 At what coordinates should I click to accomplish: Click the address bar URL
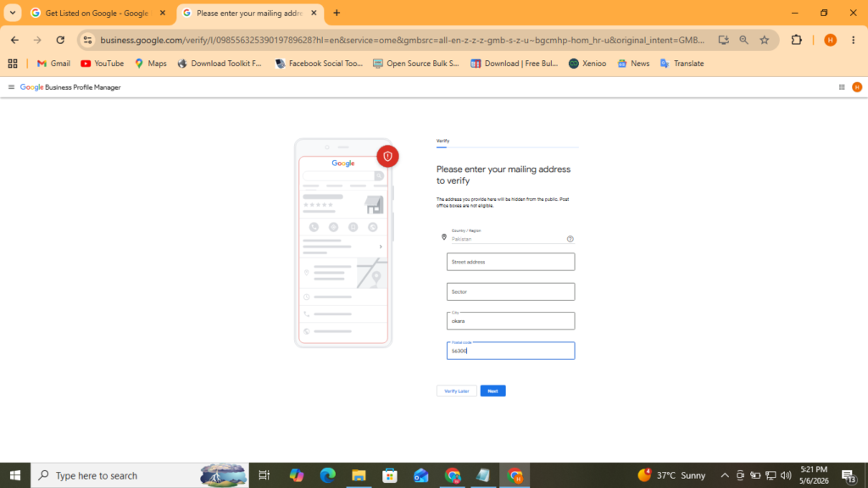point(402,40)
